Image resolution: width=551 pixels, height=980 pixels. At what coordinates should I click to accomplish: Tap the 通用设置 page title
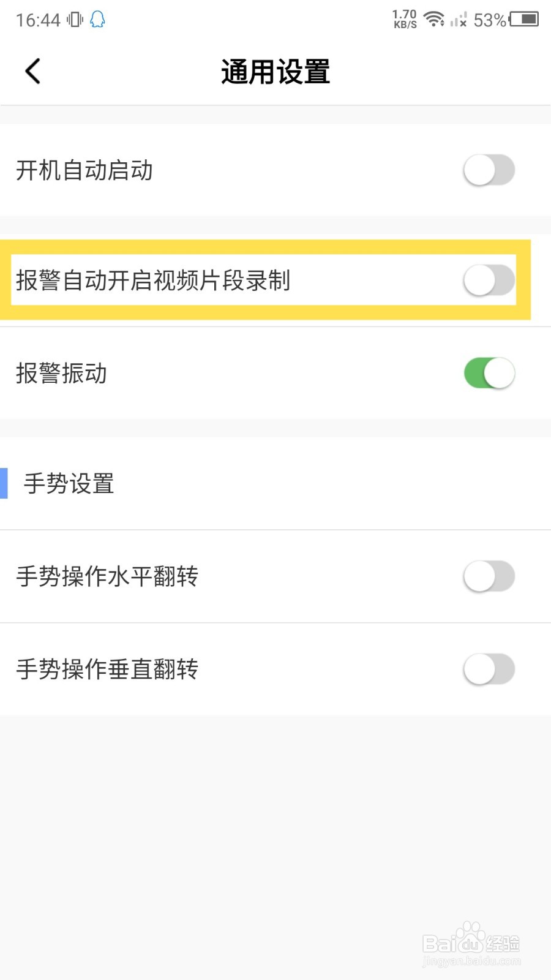(x=275, y=72)
